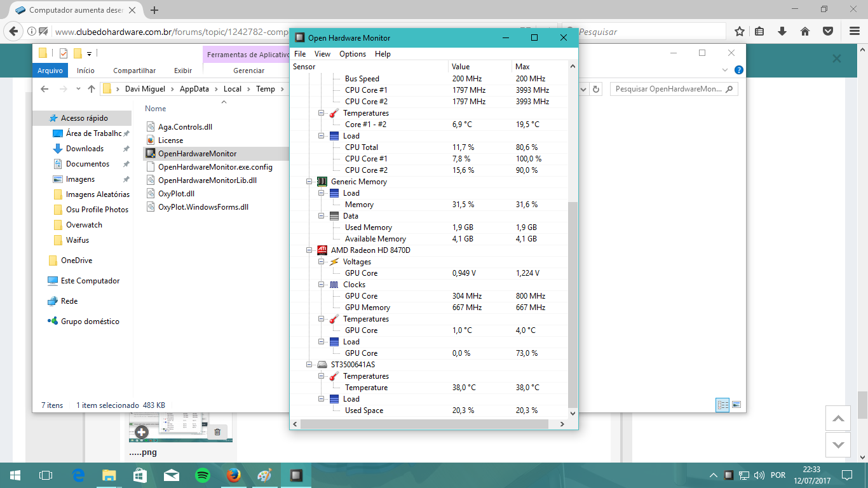
Task: Select the Overwatch folder in Explorer sidebar
Action: tap(84, 225)
